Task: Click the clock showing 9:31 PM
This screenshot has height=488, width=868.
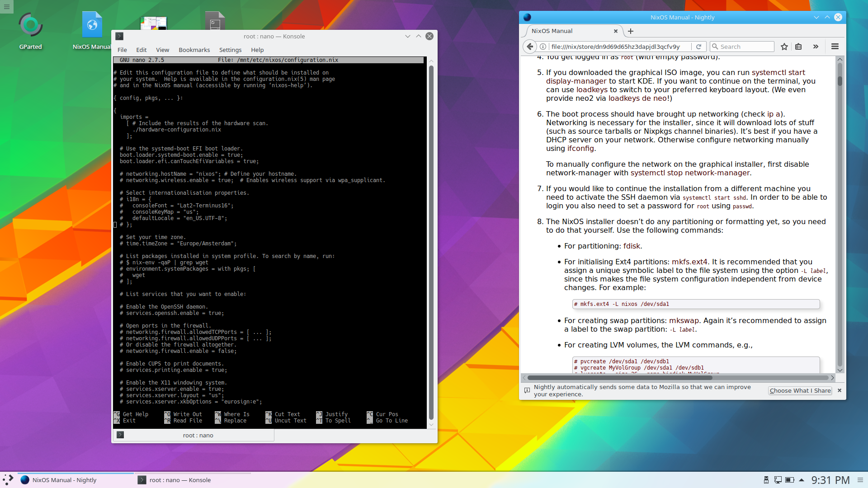Action: [830, 480]
